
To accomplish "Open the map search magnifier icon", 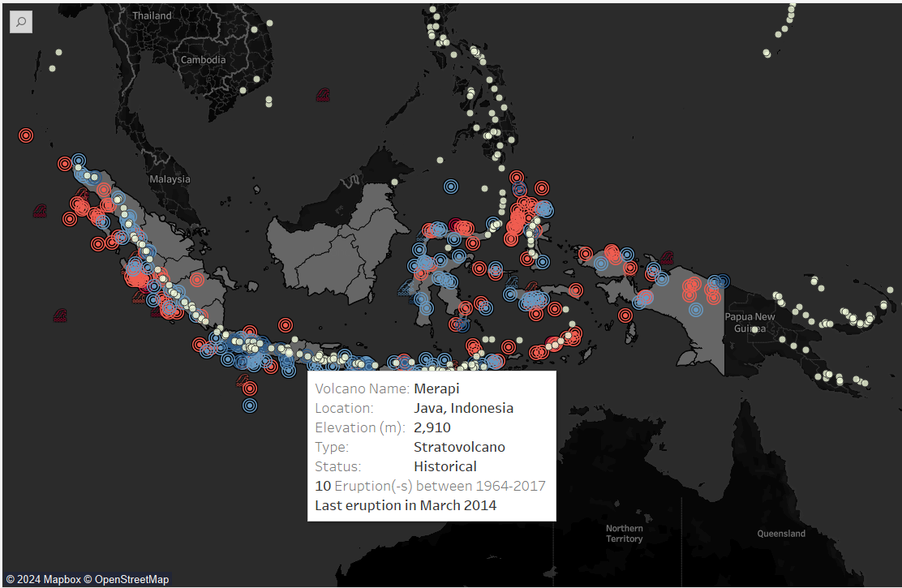I will [x=21, y=22].
